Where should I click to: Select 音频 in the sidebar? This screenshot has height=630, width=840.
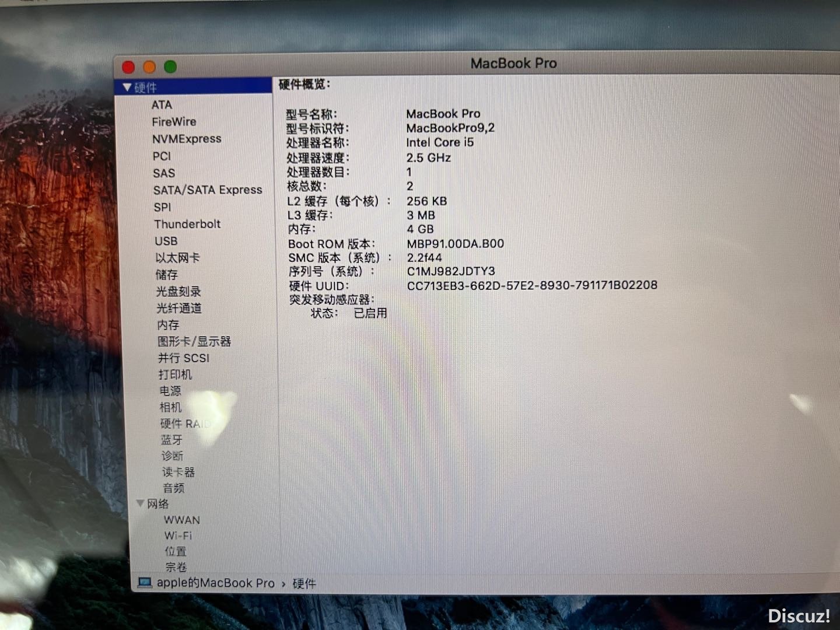174,488
